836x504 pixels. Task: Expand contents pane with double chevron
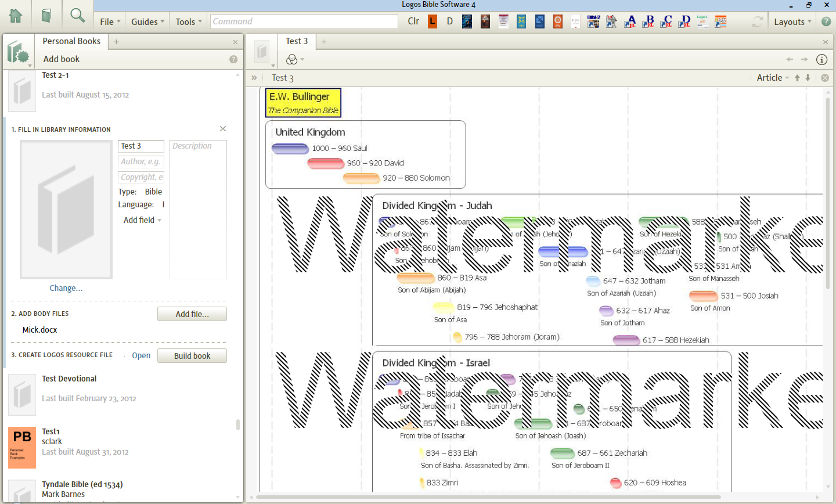254,77
